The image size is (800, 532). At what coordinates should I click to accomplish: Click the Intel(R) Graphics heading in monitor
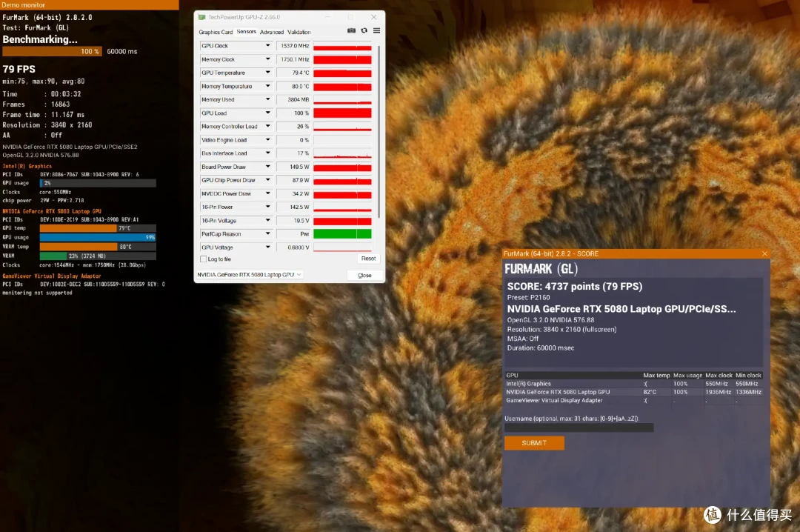point(27,166)
